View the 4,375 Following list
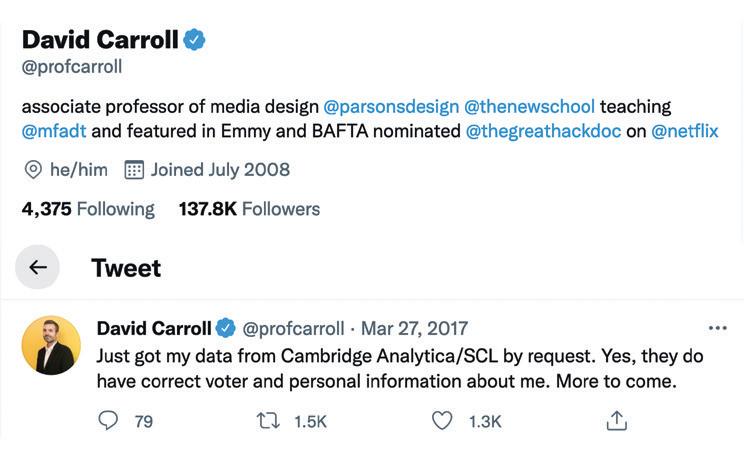 pyautogui.click(x=88, y=209)
